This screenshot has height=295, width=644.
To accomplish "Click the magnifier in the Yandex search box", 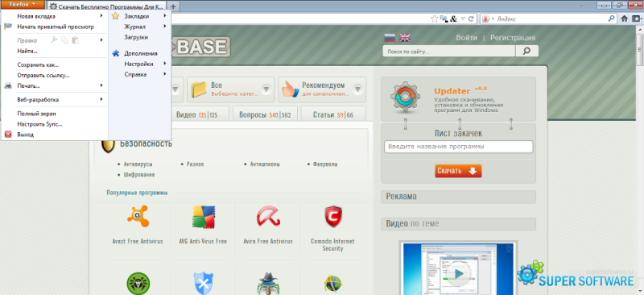I will pos(612,19).
